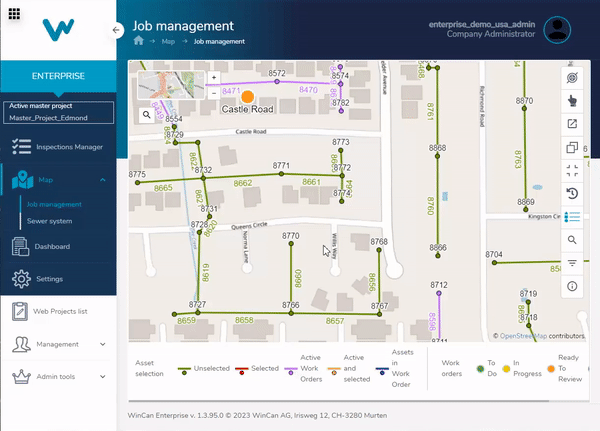
Task: Select the pointer hand tool on map
Action: tap(572, 101)
